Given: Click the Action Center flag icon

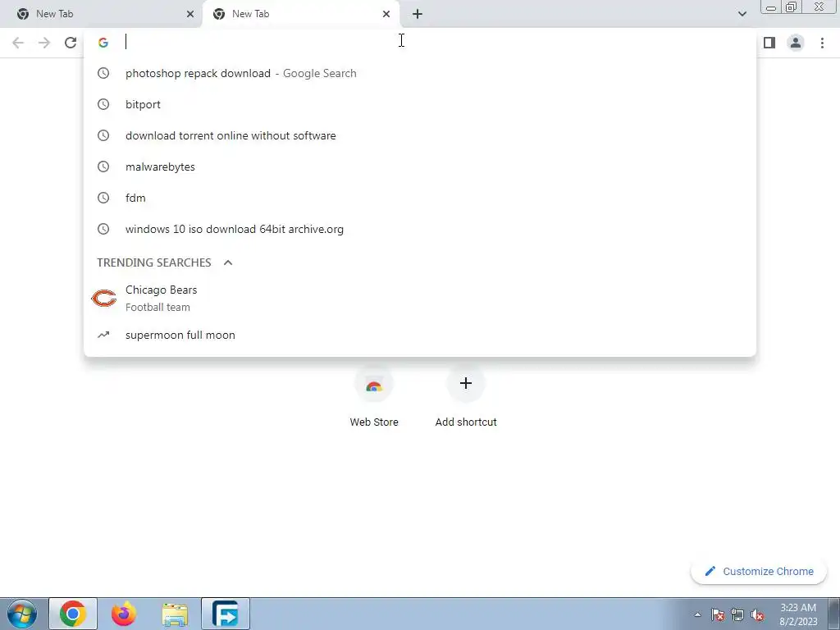Looking at the screenshot, I should click(x=718, y=614).
